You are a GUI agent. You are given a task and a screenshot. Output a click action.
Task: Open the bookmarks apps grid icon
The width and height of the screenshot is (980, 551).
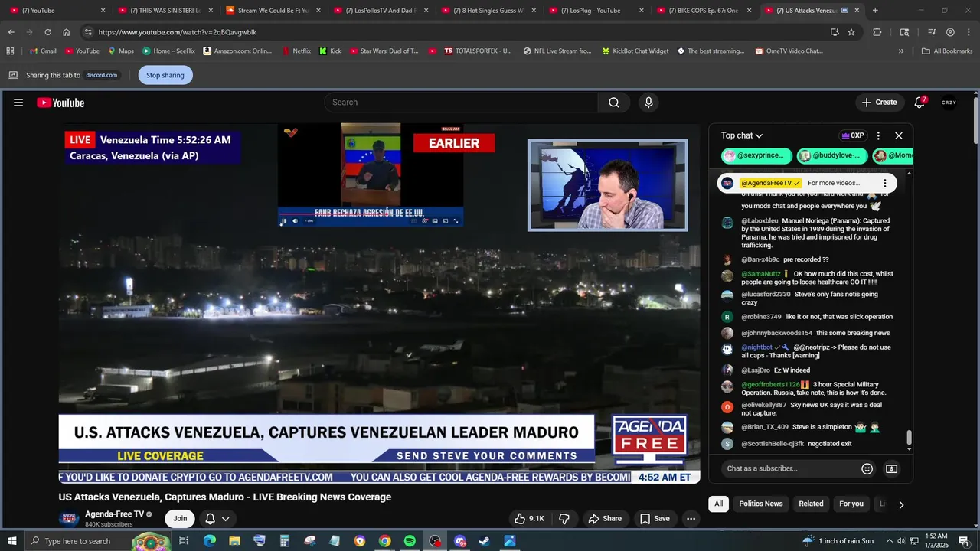tap(10, 51)
